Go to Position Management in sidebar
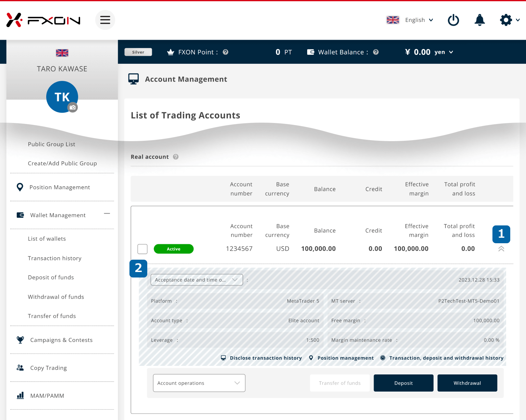 (x=60, y=187)
